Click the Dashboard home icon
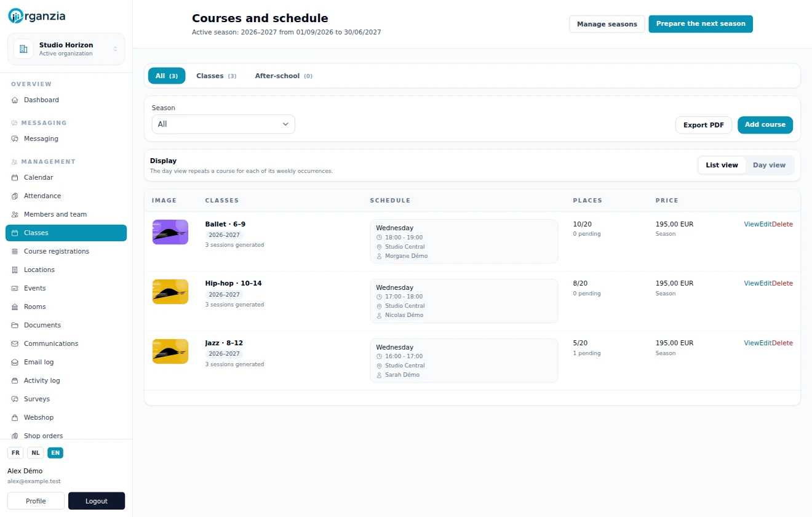 tap(15, 100)
